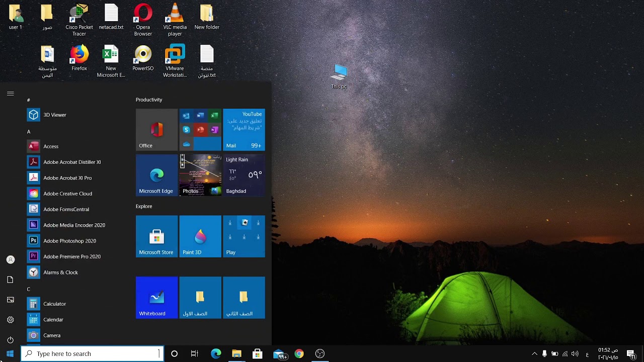Open the Microsoft Store tile
The height and width of the screenshot is (362, 644).
pos(156,236)
